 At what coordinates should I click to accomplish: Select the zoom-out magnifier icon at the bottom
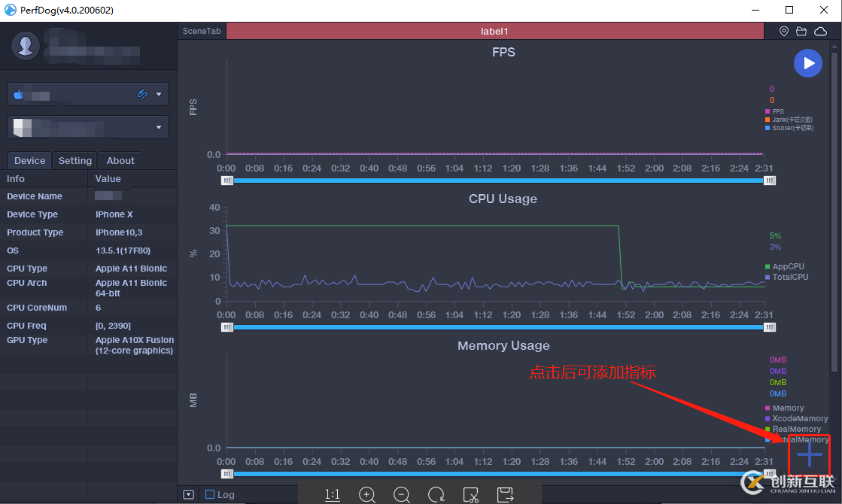(402, 494)
